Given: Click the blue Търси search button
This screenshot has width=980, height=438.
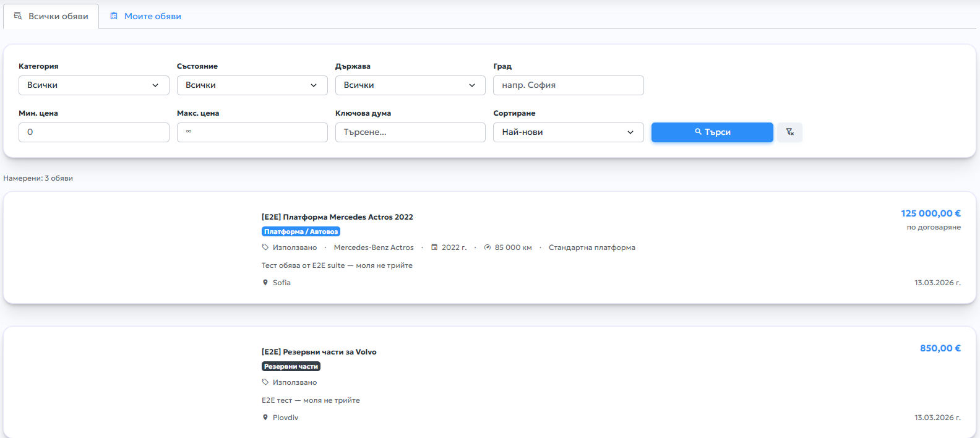Looking at the screenshot, I should 712,132.
